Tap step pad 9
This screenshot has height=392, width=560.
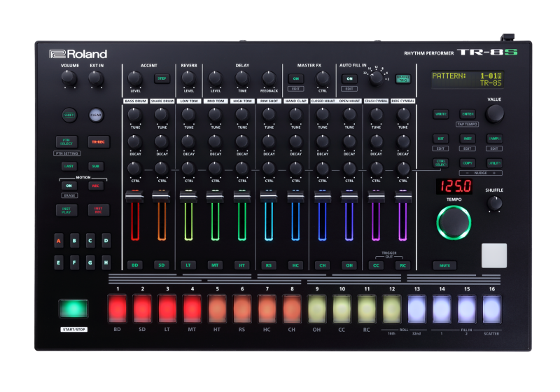point(317,309)
